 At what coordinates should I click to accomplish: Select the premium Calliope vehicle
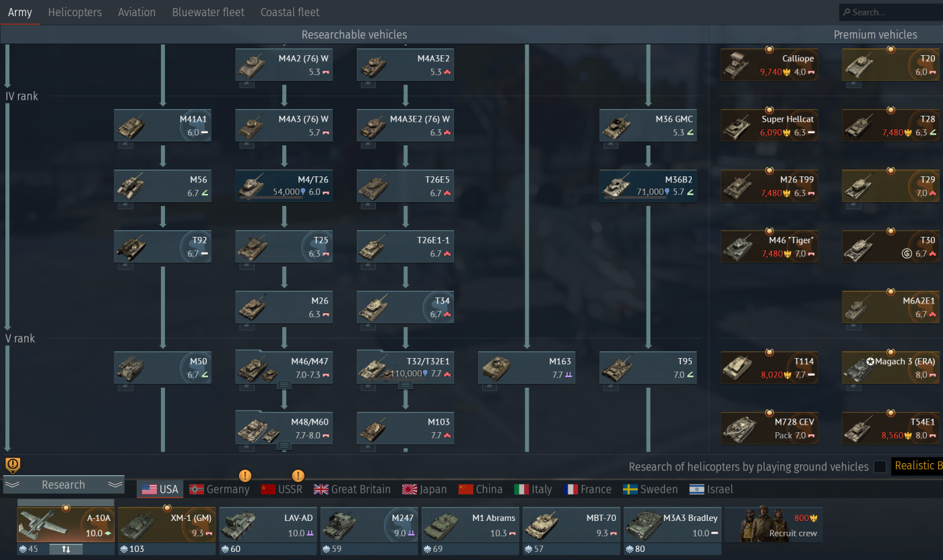(769, 65)
